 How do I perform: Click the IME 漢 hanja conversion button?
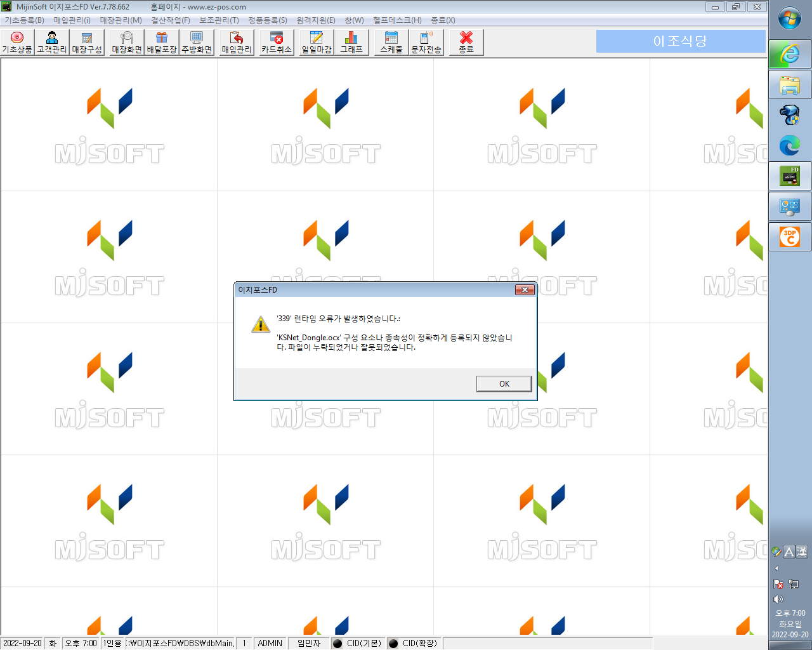tap(802, 552)
